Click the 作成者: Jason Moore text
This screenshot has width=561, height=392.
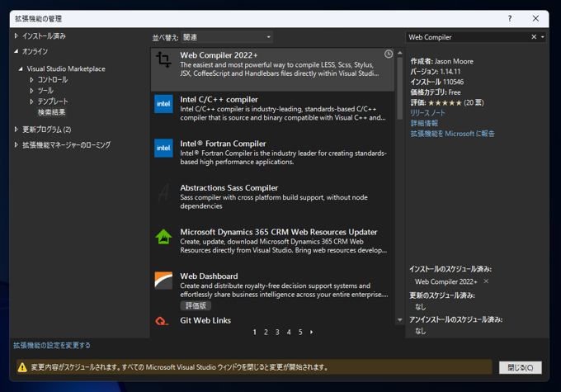click(x=441, y=61)
